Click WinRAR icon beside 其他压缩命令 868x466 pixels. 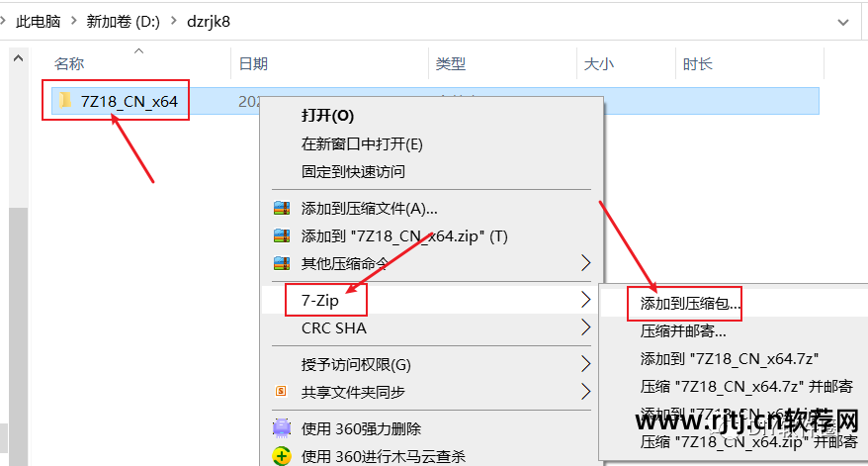coord(282,263)
